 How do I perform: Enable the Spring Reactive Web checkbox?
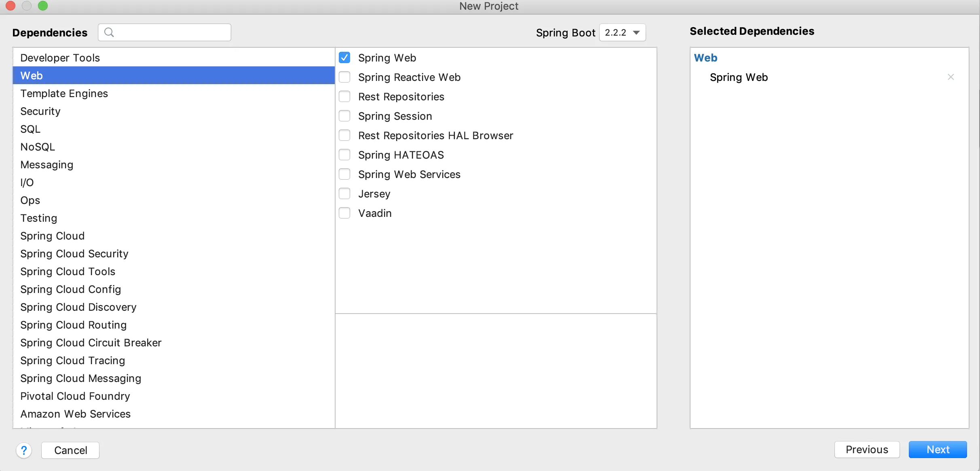pos(344,77)
